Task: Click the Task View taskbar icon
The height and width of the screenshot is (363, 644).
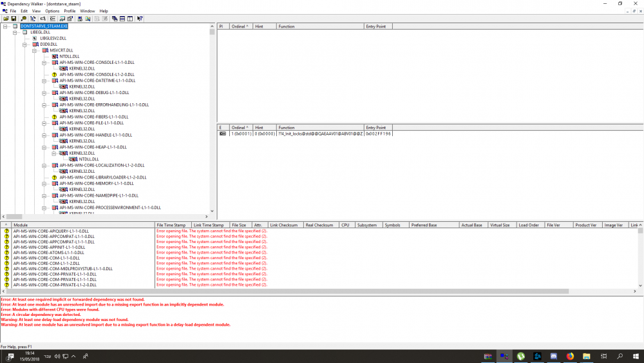Action: [x=603, y=357]
